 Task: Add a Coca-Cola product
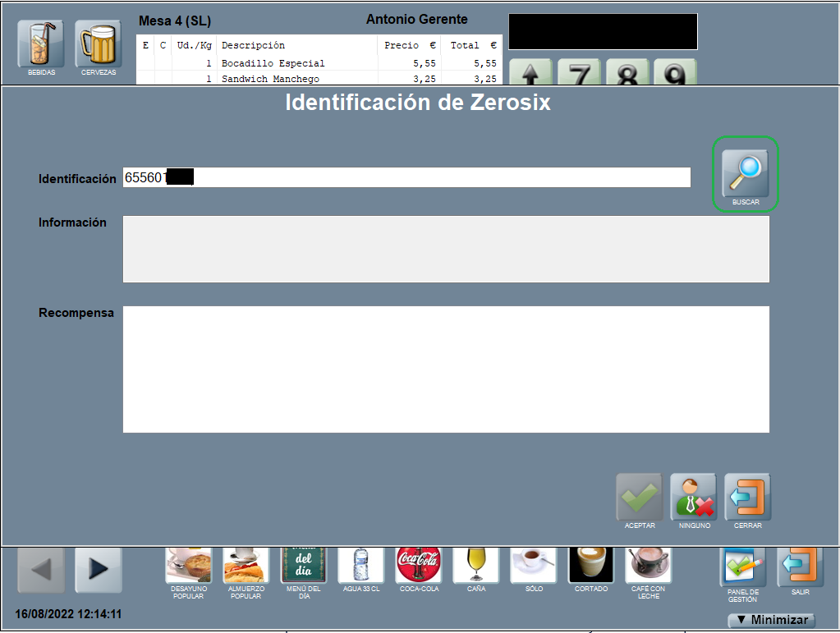[418, 565]
